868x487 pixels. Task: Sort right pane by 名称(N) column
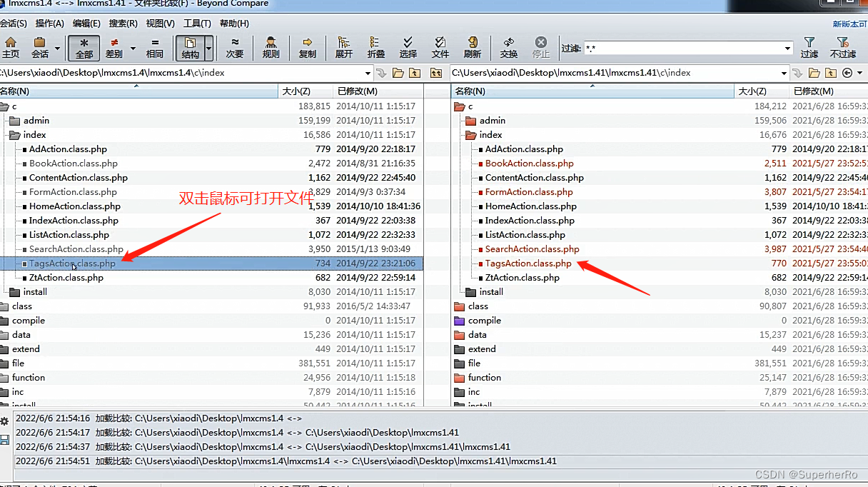[593, 91]
